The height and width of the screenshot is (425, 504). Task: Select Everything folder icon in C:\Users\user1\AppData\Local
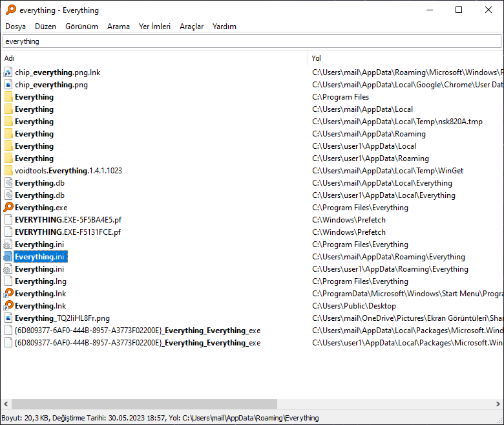pos(8,146)
